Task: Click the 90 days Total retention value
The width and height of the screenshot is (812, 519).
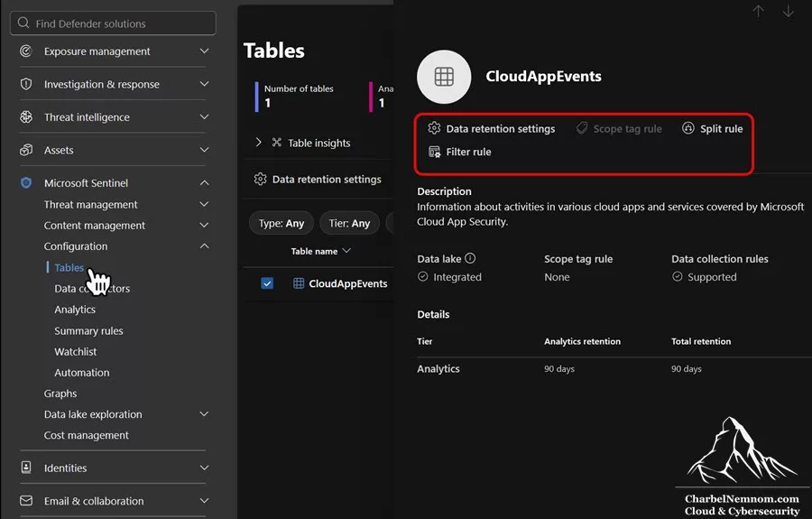Action: coord(687,369)
